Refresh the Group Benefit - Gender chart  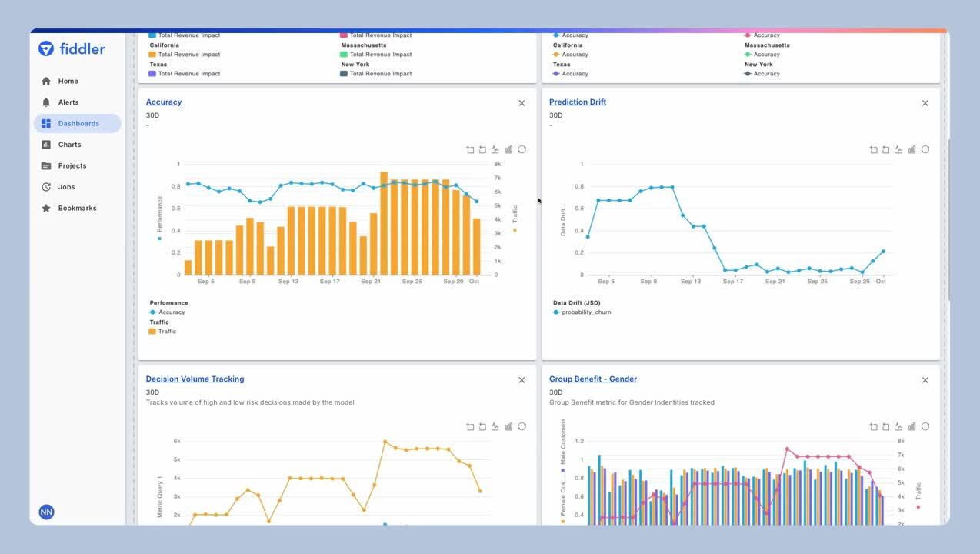point(925,426)
